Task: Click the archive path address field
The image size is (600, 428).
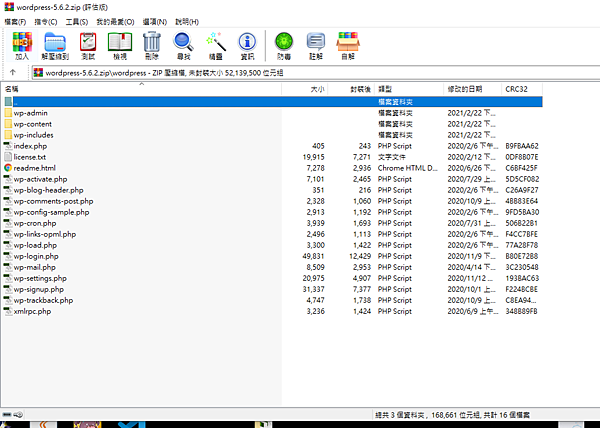Action: 316,73
